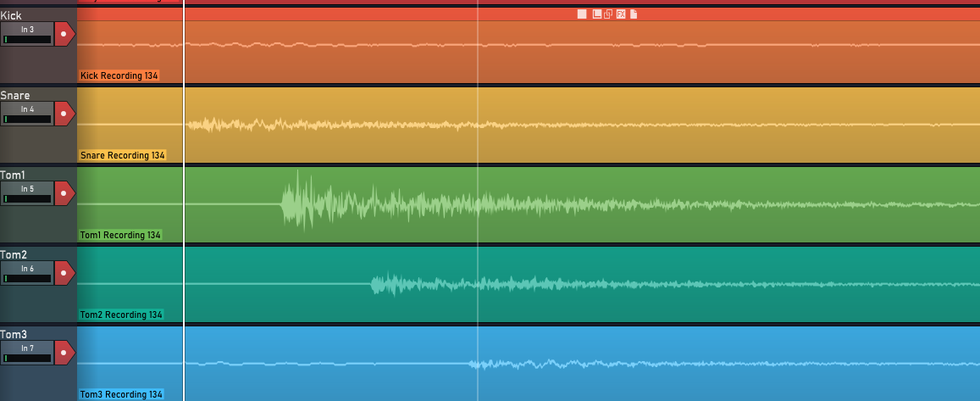
Task: Open the In 4 input selector on Snare
Action: pyautogui.click(x=27, y=109)
